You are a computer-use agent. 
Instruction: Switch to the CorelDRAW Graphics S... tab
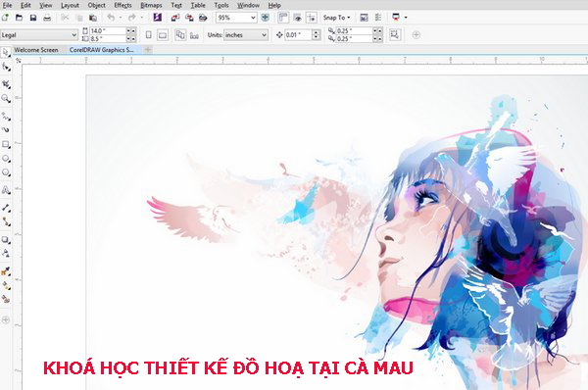pos(101,50)
